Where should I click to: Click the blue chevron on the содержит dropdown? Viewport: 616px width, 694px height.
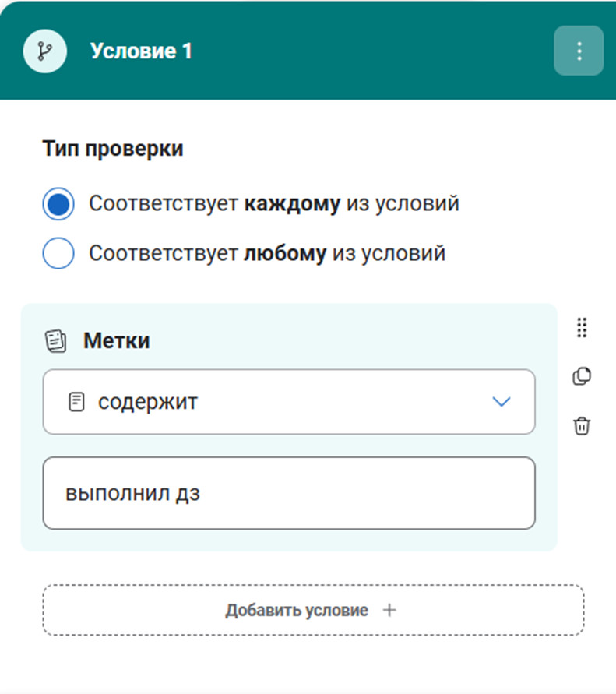(x=502, y=402)
